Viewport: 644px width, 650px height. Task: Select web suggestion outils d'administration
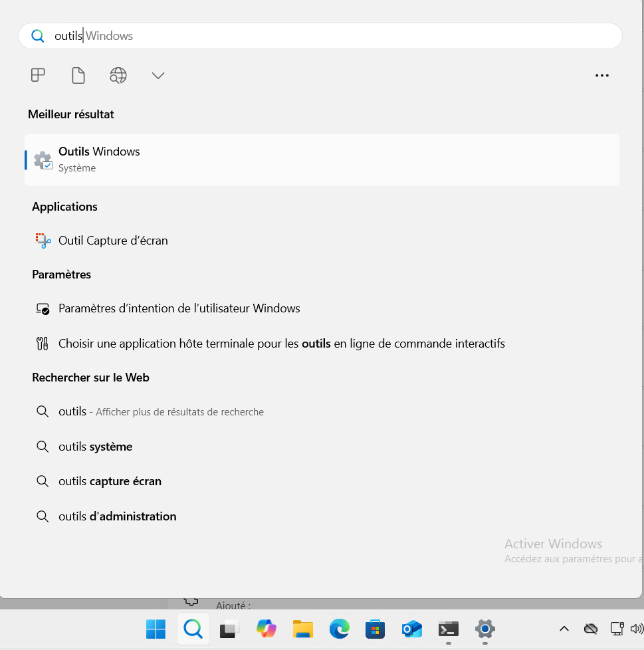click(x=322, y=516)
